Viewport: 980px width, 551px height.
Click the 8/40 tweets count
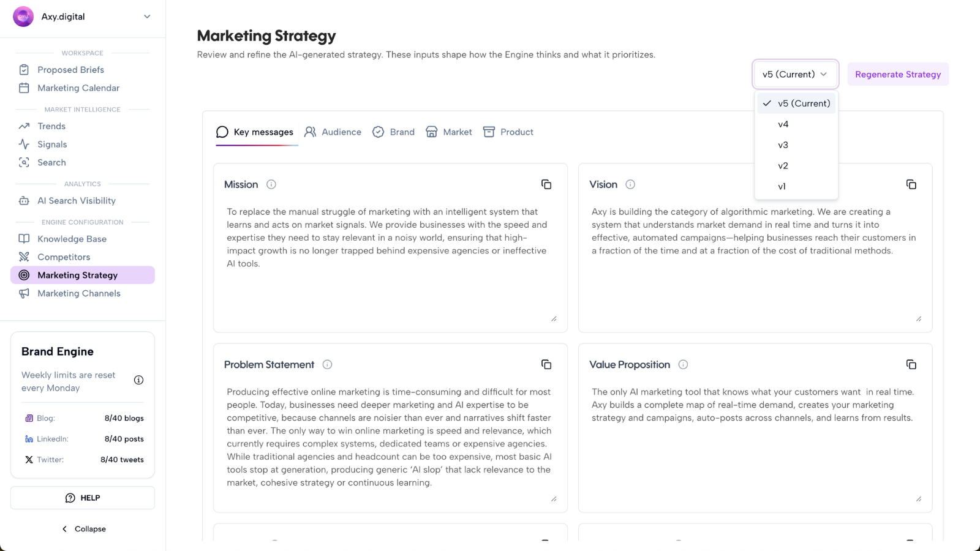point(123,460)
